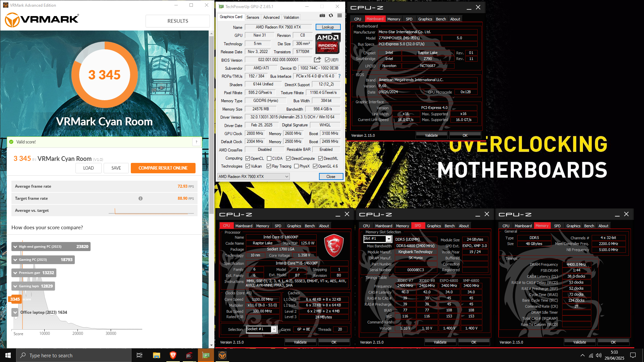The width and height of the screenshot is (644, 362).
Task: Click COMPARE RESULT ONLINE button
Action: 163,168
